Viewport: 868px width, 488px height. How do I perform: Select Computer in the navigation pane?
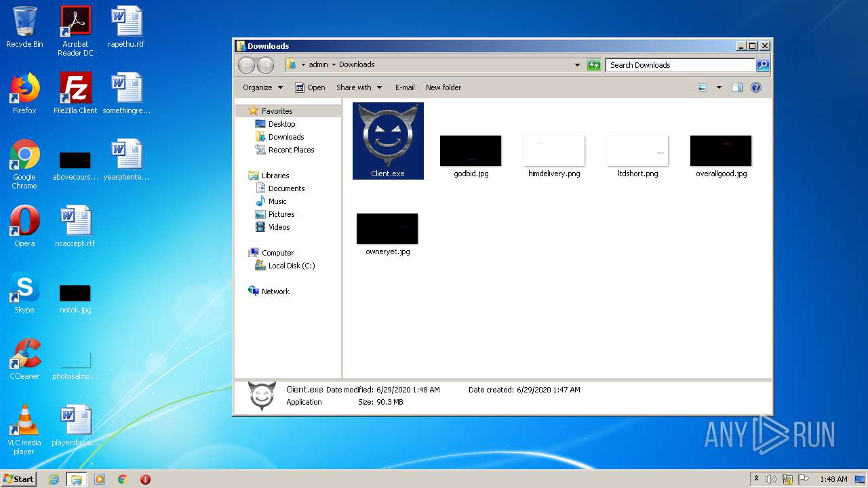(x=277, y=253)
